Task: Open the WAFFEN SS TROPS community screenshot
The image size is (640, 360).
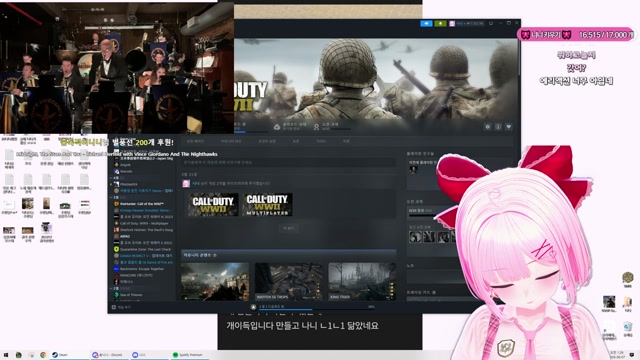Action: tap(289, 282)
